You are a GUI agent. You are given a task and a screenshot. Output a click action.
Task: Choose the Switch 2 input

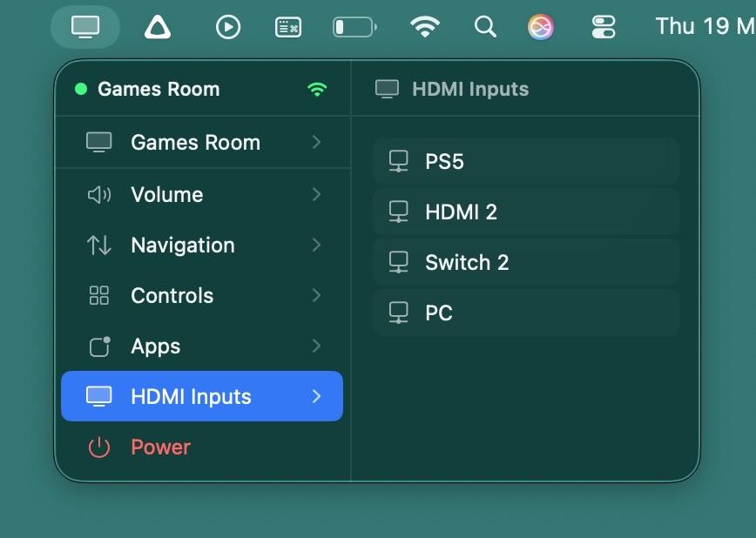[x=525, y=263]
